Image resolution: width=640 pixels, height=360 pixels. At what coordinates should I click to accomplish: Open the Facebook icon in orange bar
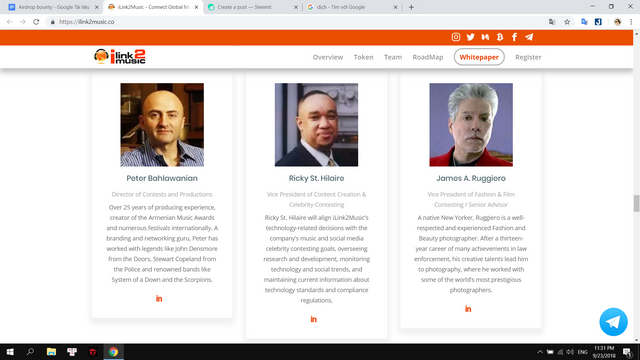pyautogui.click(x=514, y=37)
